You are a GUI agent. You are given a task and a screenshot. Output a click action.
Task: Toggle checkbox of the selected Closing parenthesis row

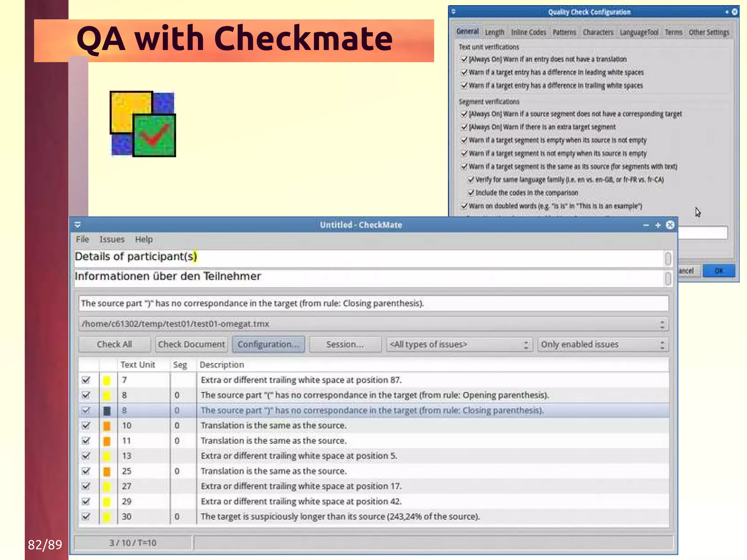[86, 410]
